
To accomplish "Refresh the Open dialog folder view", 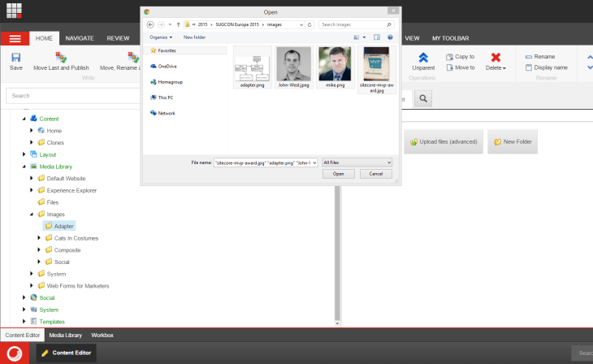I will click(x=309, y=24).
